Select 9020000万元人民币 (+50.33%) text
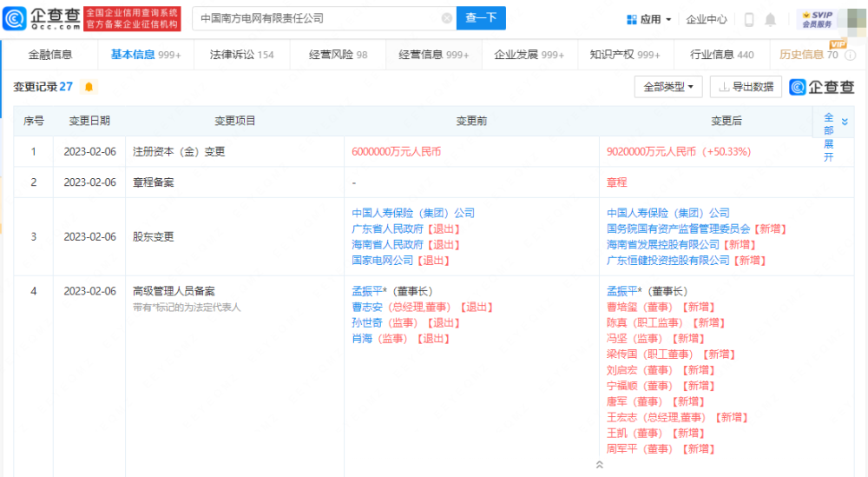This screenshot has width=868, height=477. coord(679,152)
